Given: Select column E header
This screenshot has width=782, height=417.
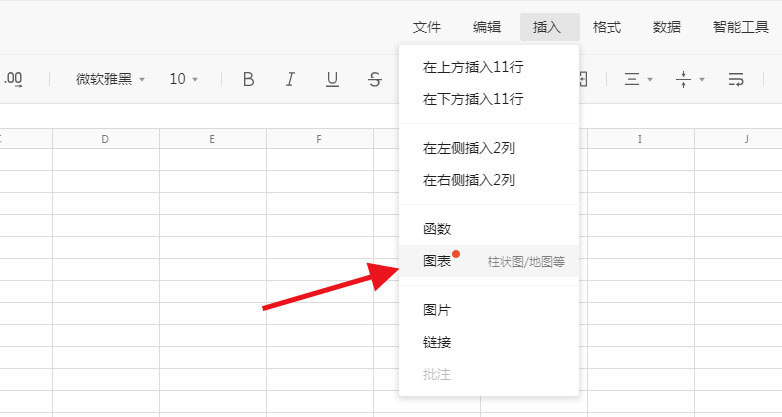Looking at the screenshot, I should pyautogui.click(x=213, y=139).
